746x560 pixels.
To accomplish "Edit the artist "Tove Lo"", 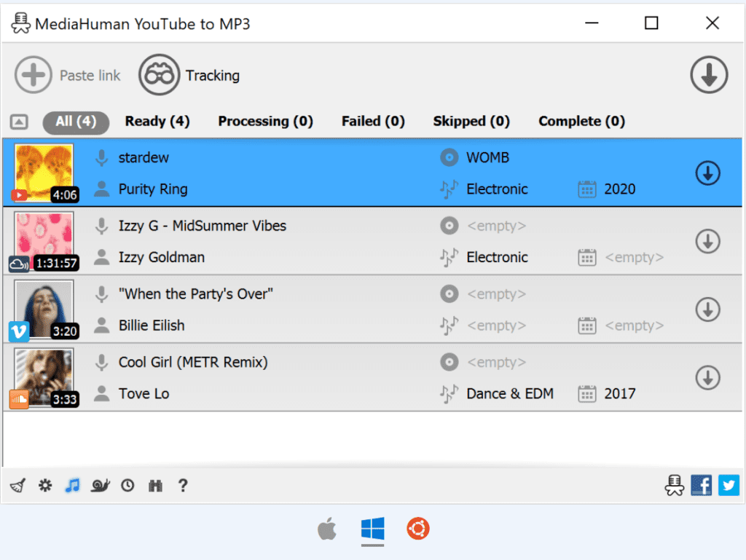I will point(144,394).
